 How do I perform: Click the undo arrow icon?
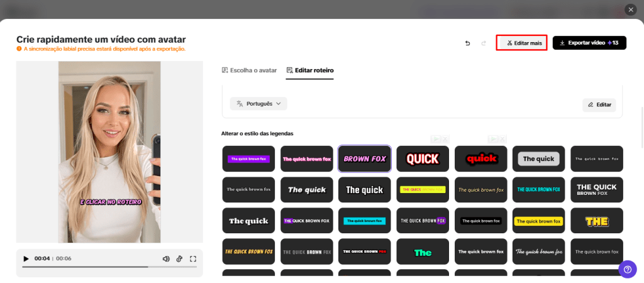[467, 43]
